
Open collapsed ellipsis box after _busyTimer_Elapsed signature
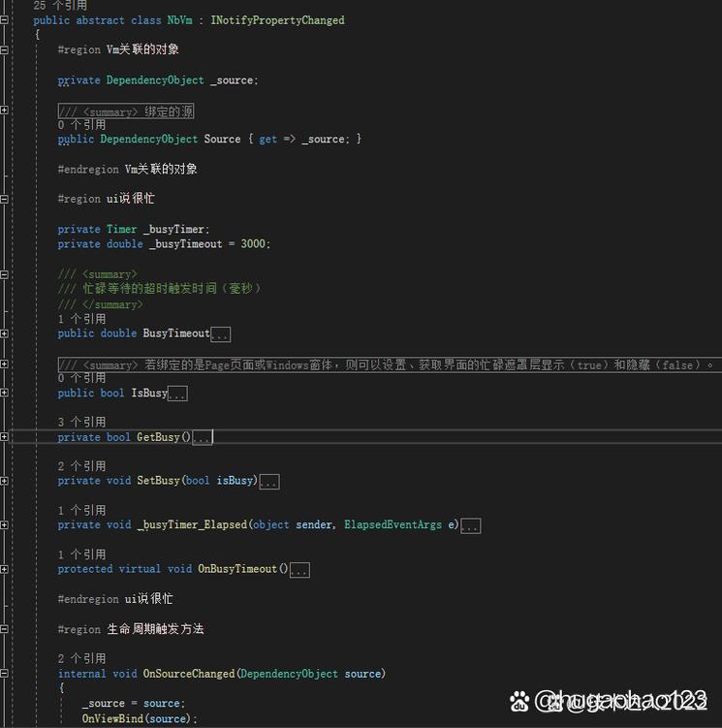tap(470, 526)
